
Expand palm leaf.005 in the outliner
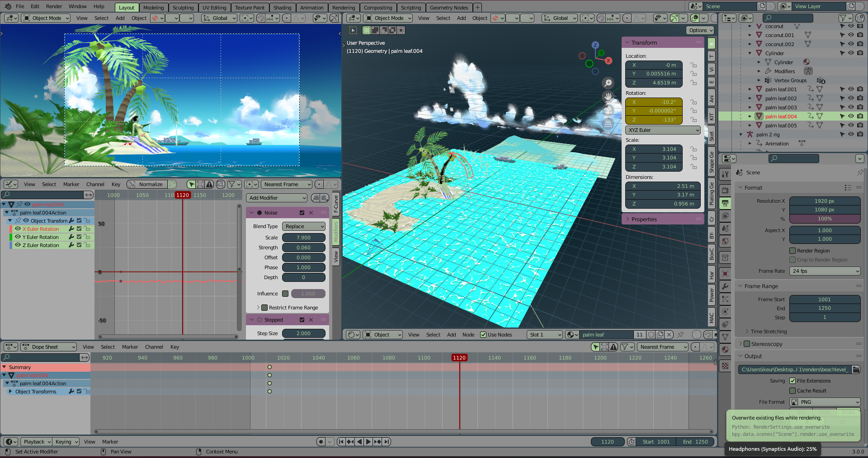coord(750,126)
